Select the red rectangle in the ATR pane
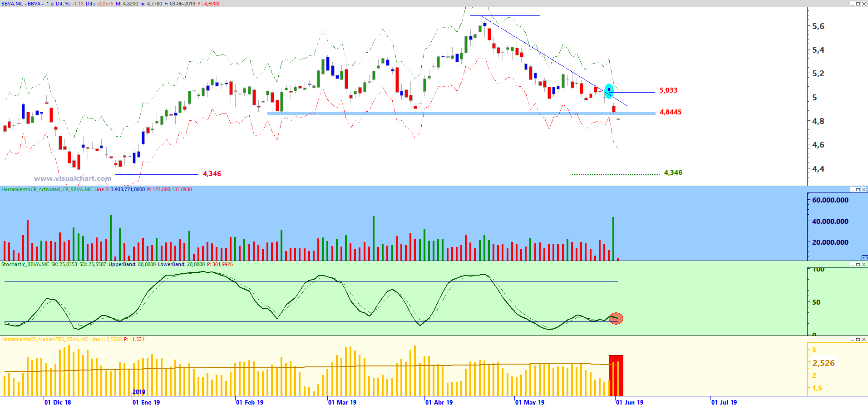868x405 pixels. point(616,375)
